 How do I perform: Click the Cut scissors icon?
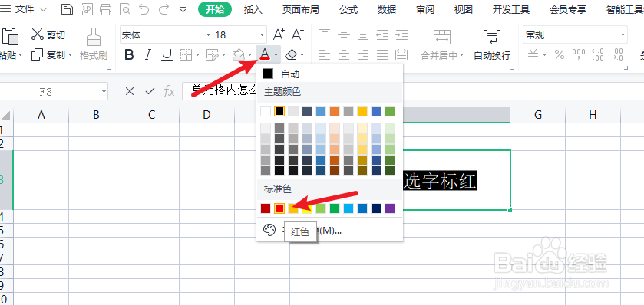tap(38, 34)
